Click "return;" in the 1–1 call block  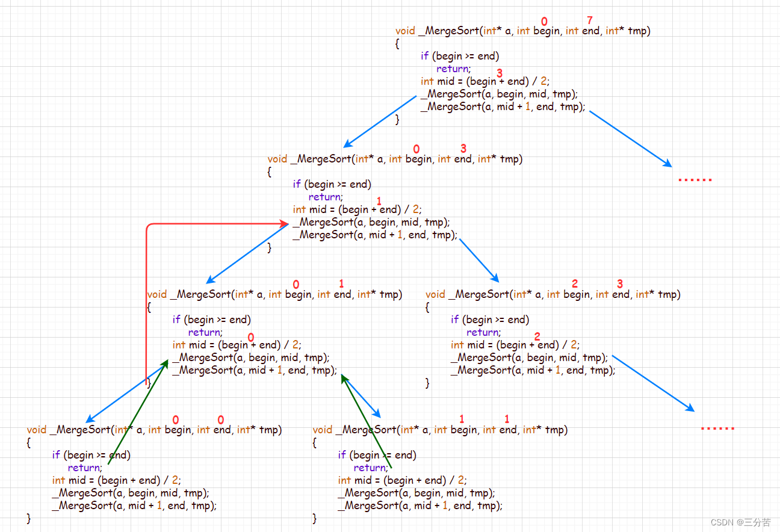coord(371,468)
